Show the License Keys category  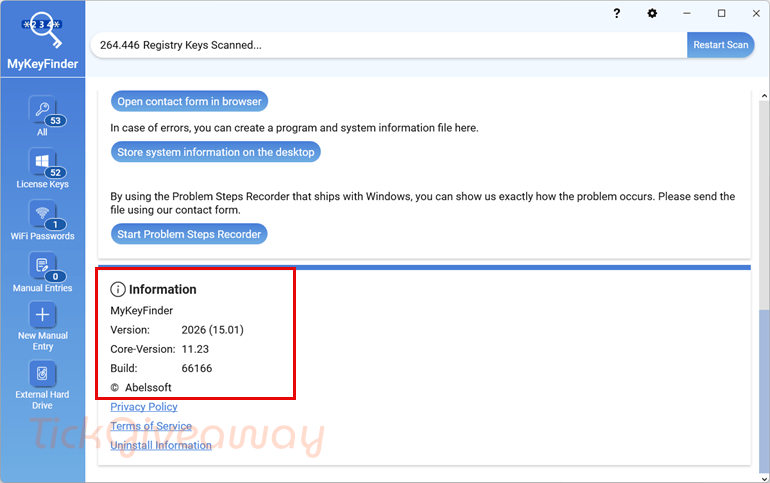coord(43,168)
